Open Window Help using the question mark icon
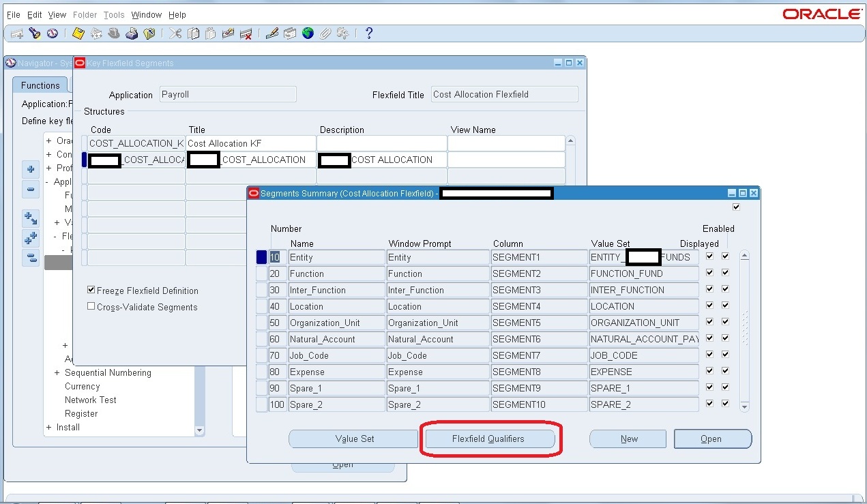This screenshot has width=867, height=504. point(368,33)
